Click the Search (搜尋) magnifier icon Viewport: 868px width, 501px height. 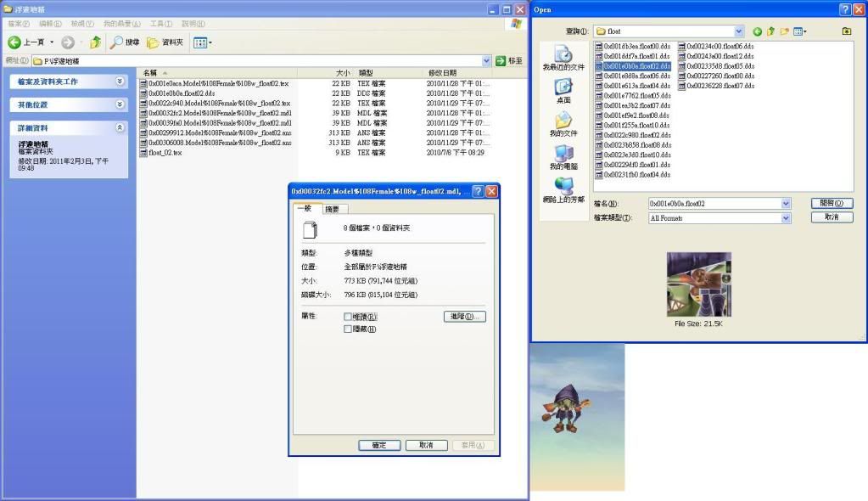116,42
